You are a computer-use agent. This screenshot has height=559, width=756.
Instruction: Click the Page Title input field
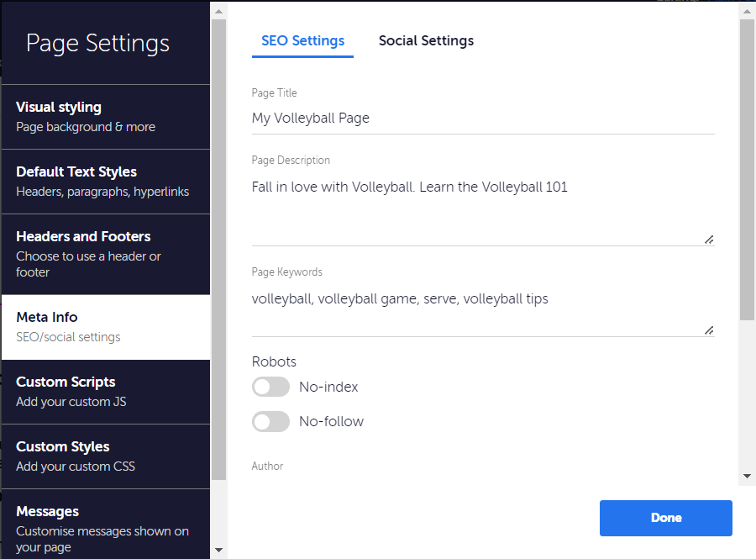pos(483,119)
